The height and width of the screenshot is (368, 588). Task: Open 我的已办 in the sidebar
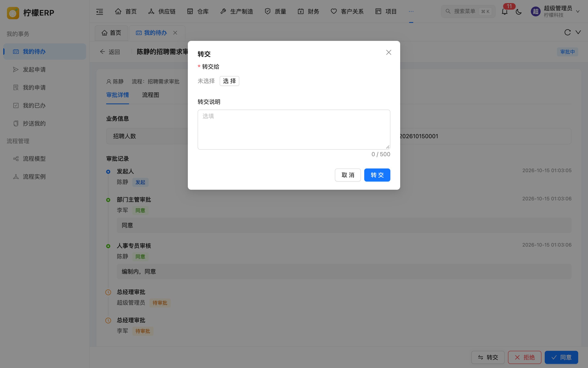coord(45,106)
